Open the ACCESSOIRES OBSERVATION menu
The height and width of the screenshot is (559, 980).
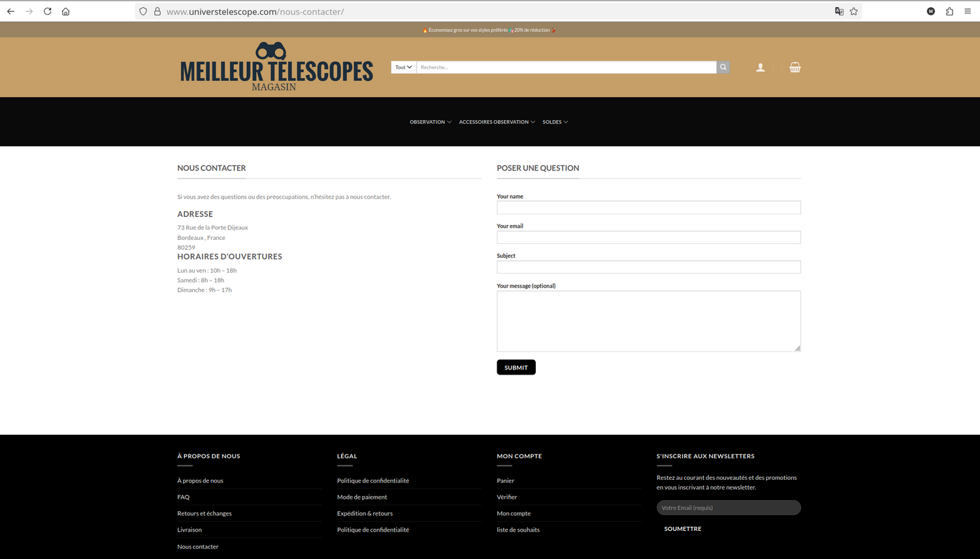(494, 122)
